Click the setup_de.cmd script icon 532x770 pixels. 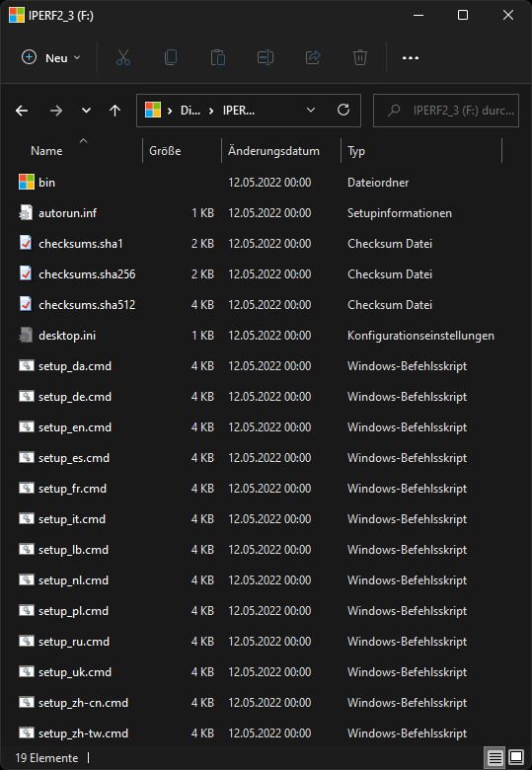click(26, 396)
